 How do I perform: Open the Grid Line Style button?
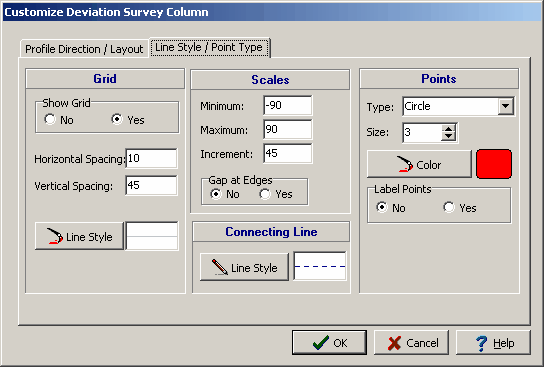79,236
